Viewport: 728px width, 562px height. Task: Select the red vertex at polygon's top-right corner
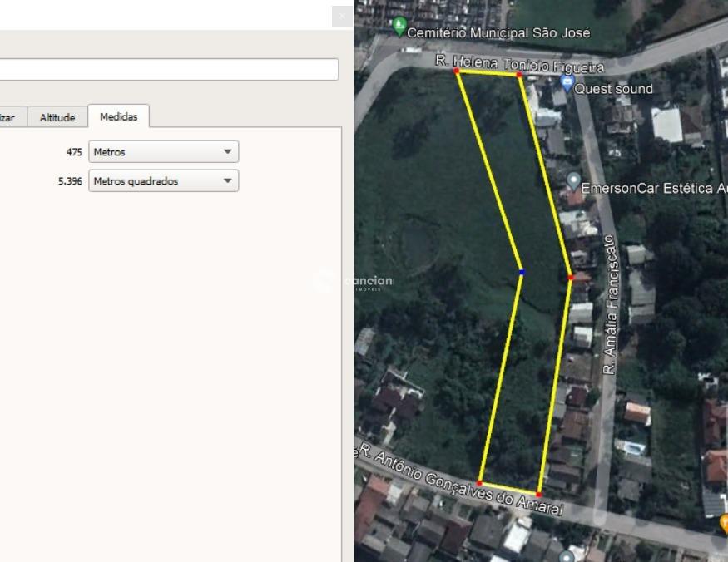[x=519, y=75]
